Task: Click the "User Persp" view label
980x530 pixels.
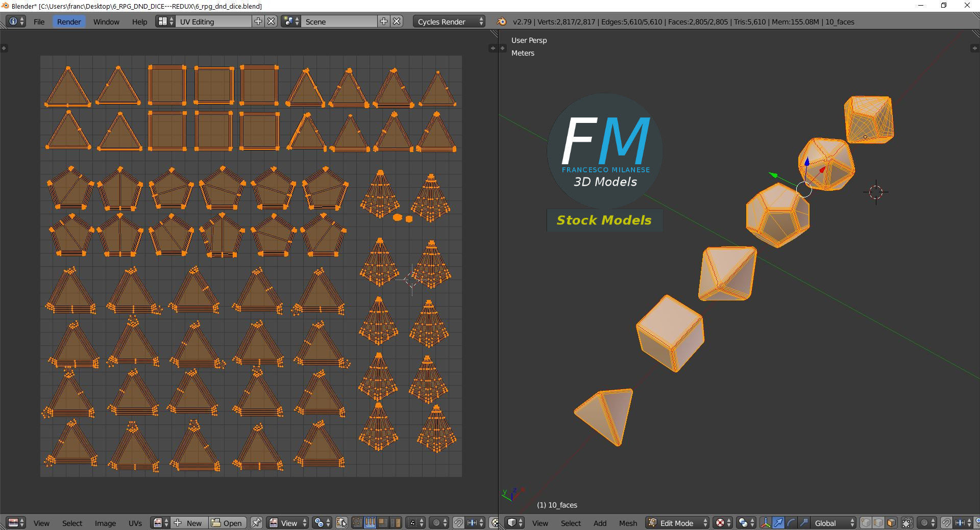Action: coord(529,40)
